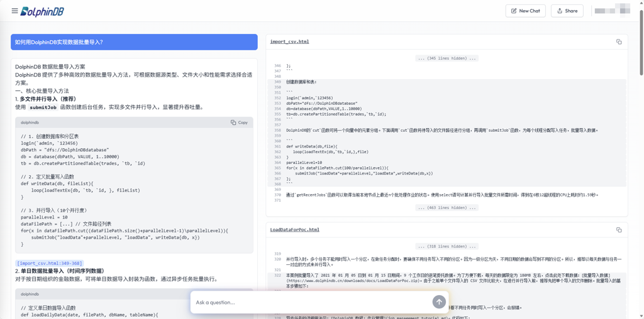The image size is (644, 319).
Task: Click the second dolphindb code block label
Action: pos(30,294)
